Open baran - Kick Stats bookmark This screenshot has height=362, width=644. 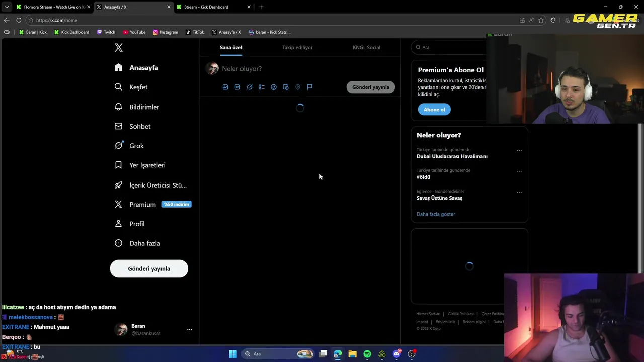(270, 32)
